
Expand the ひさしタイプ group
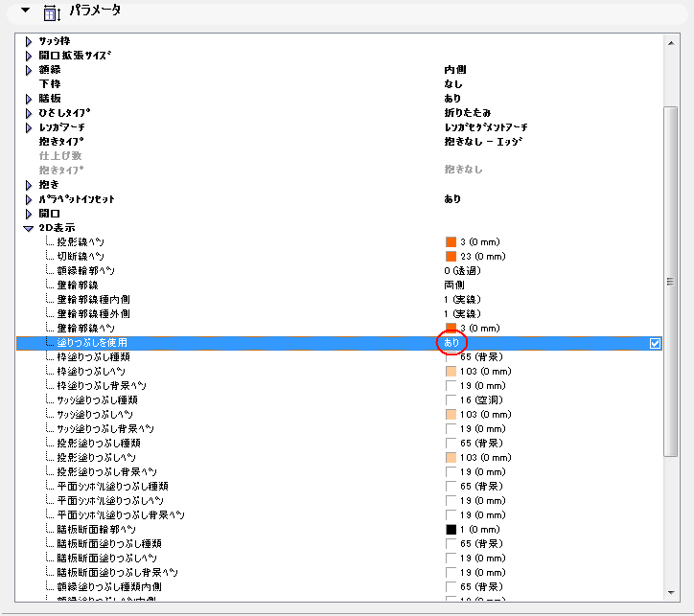coord(29,113)
